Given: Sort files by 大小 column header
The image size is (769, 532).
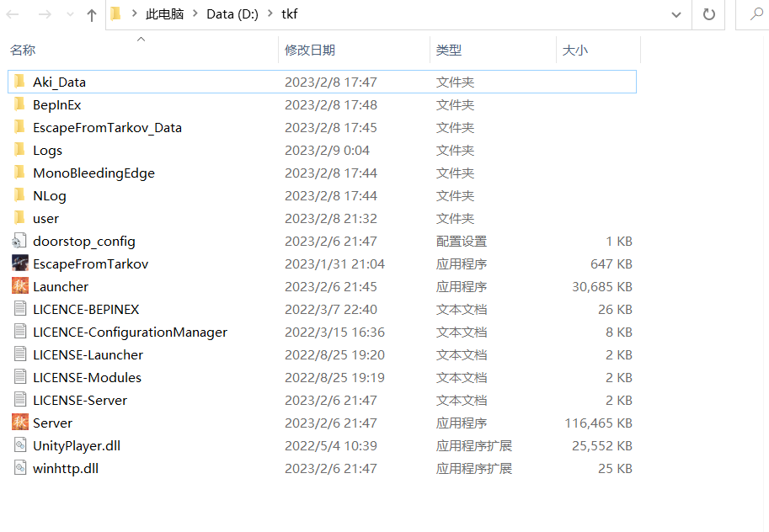Looking at the screenshot, I should [575, 50].
